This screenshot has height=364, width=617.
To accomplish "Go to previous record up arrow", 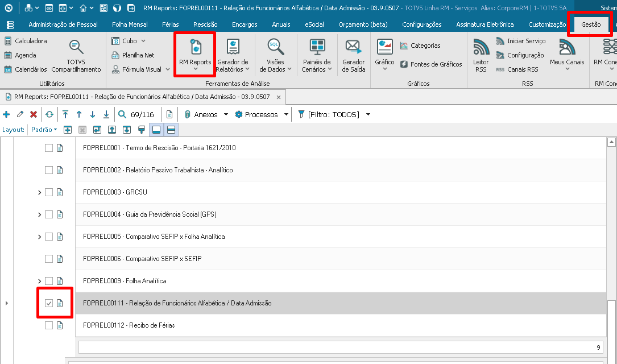I will click(x=79, y=114).
